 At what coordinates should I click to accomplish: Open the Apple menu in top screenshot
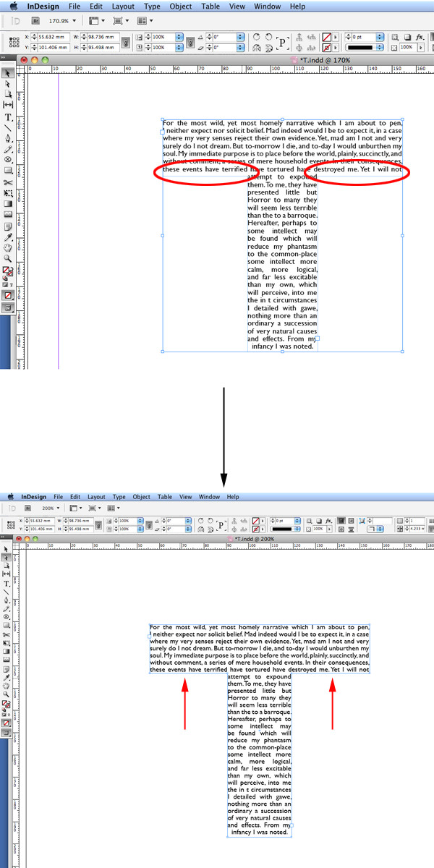pyautogui.click(x=12, y=7)
